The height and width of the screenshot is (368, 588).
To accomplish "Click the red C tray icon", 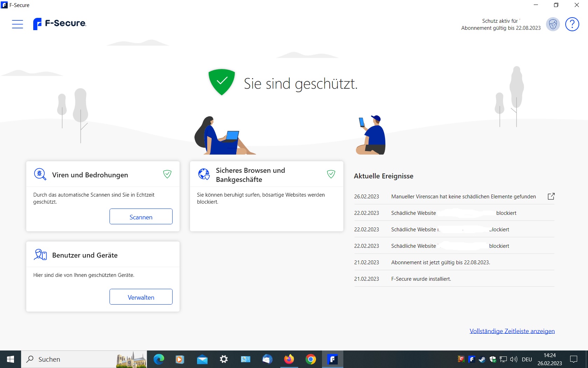I will (x=461, y=359).
